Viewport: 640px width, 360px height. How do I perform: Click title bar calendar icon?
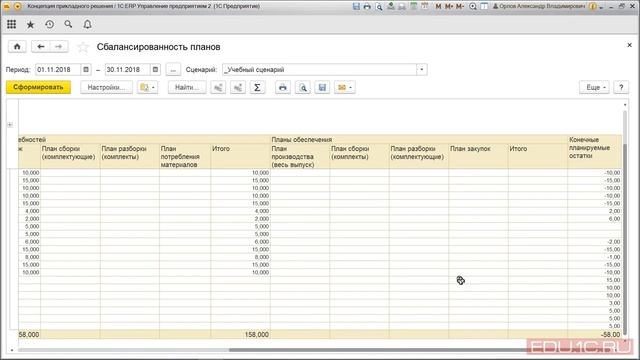click(x=425, y=6)
